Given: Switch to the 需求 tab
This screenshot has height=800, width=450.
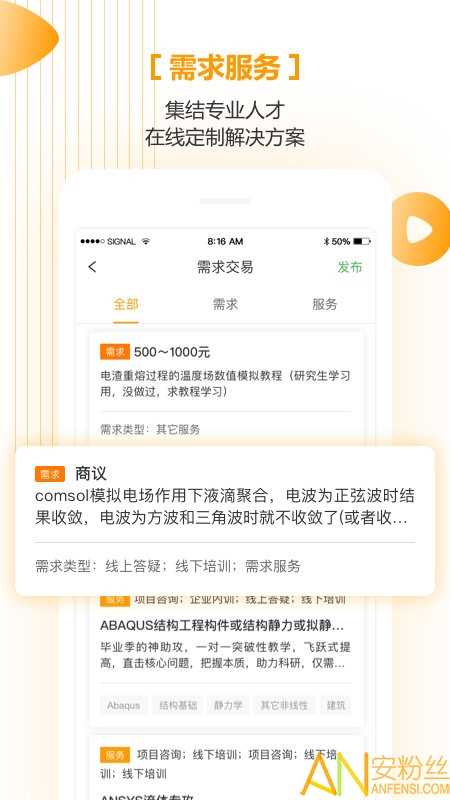Looking at the screenshot, I should (225, 305).
